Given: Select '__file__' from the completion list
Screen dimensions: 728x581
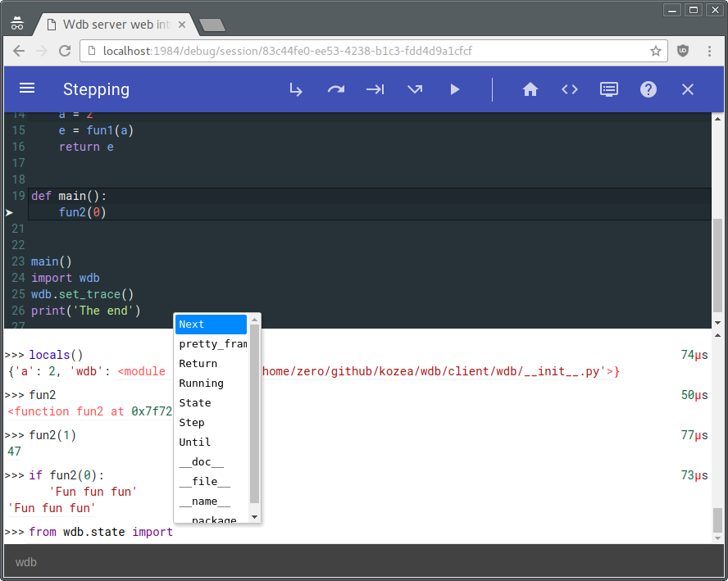Looking at the screenshot, I should [x=211, y=482].
